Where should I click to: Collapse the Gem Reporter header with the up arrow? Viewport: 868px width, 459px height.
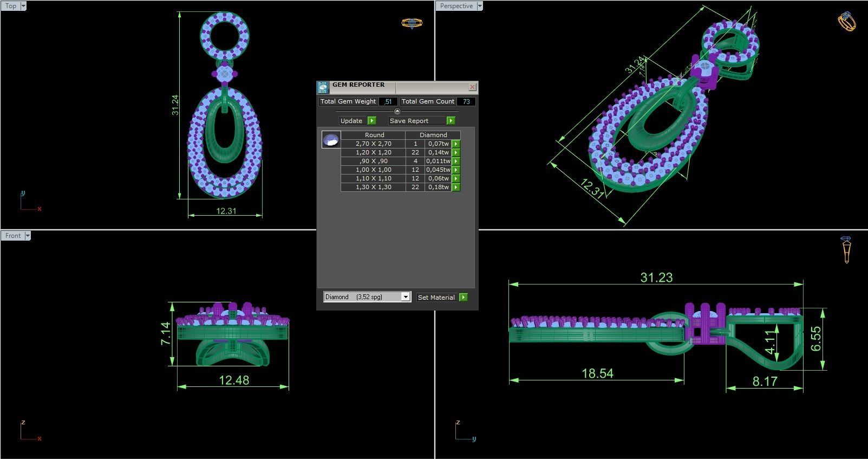pos(397,111)
